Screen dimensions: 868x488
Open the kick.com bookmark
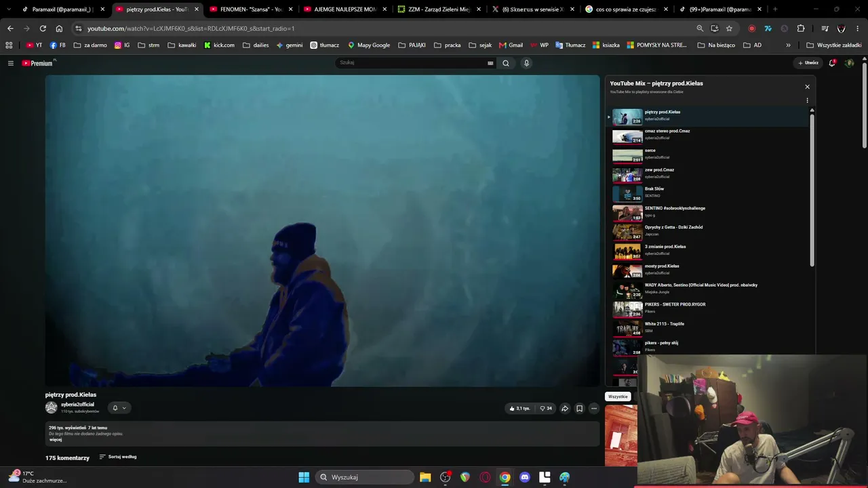coord(219,45)
